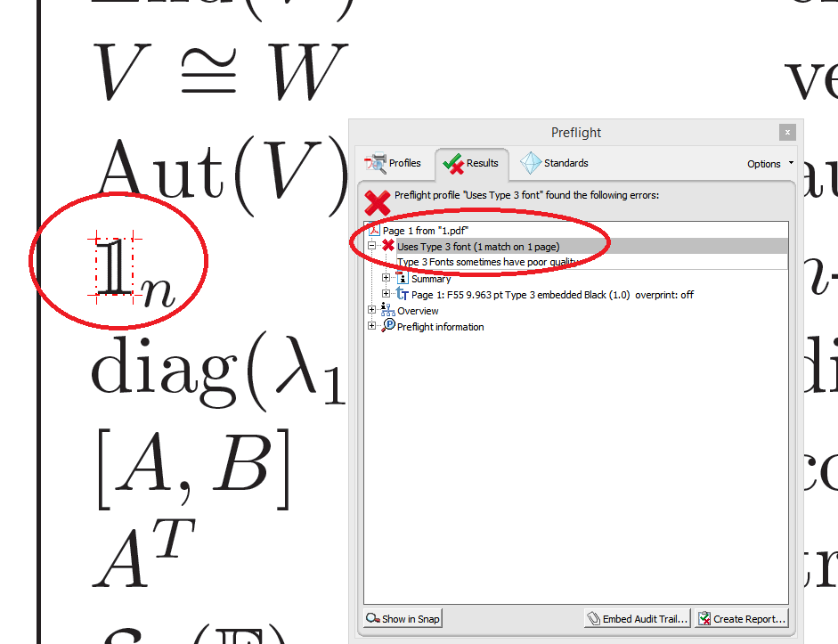The image size is (838, 644).
Task: Click the Standards diamond icon
Action: [x=533, y=163]
